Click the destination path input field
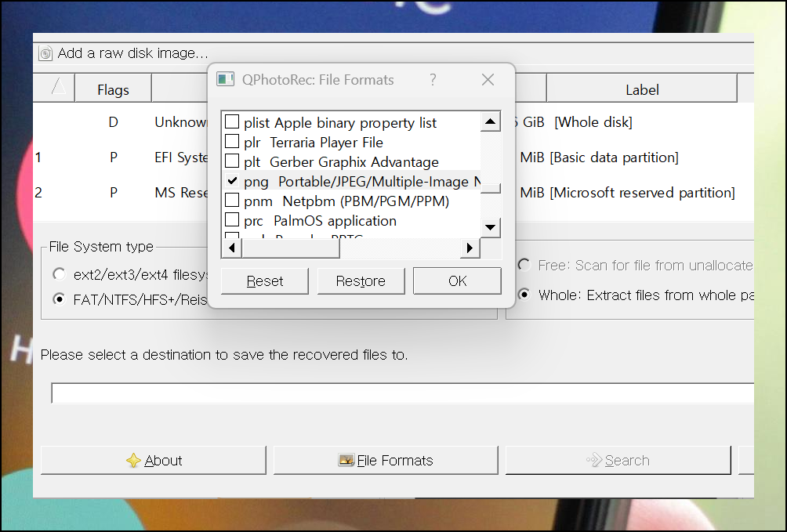The width and height of the screenshot is (787, 532). point(403,393)
